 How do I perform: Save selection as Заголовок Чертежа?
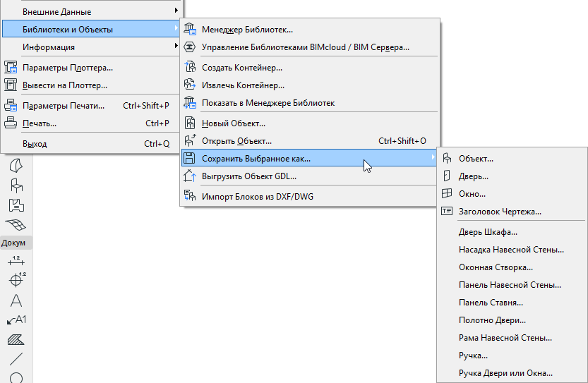512,212
